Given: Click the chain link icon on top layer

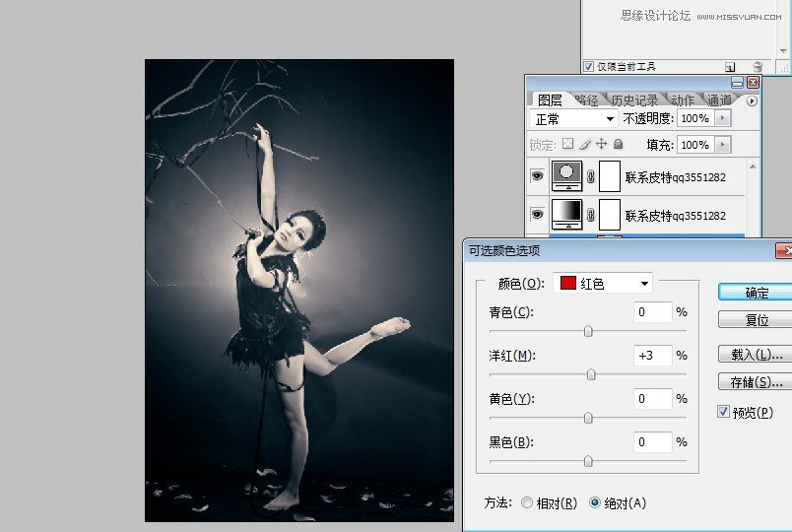Looking at the screenshot, I should pos(591,177).
